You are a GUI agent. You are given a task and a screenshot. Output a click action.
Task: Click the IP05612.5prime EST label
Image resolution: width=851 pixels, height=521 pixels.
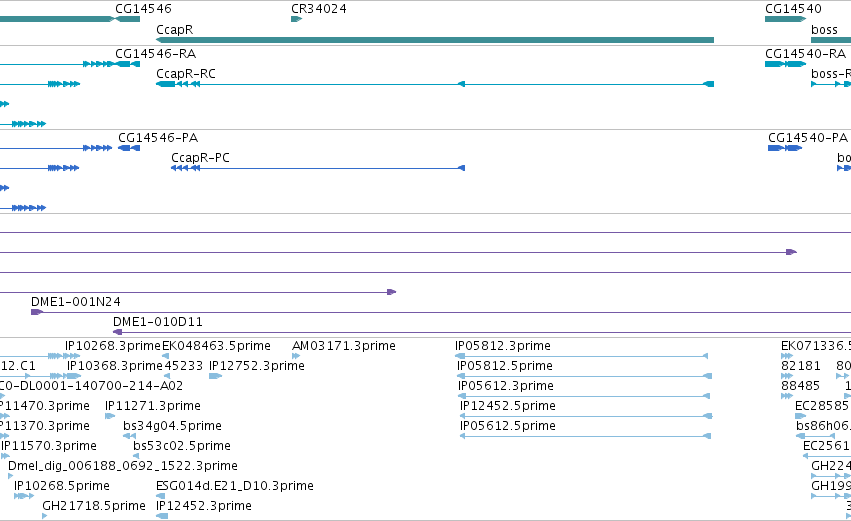[x=507, y=426]
